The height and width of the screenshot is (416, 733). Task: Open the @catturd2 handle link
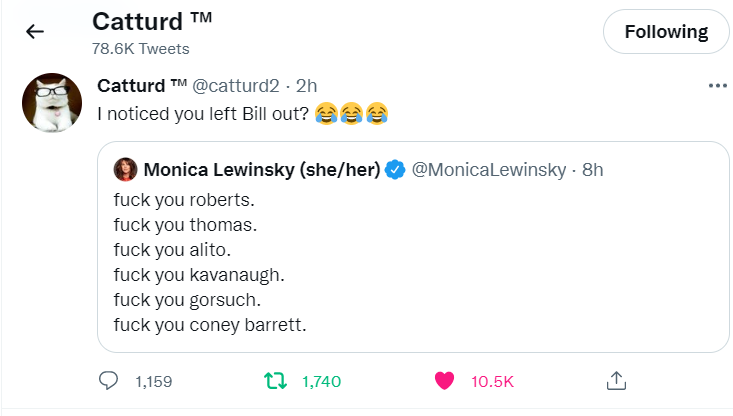point(235,86)
